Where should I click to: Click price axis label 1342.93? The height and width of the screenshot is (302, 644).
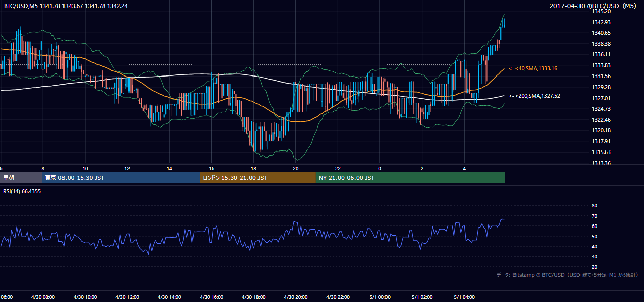(x=602, y=22)
